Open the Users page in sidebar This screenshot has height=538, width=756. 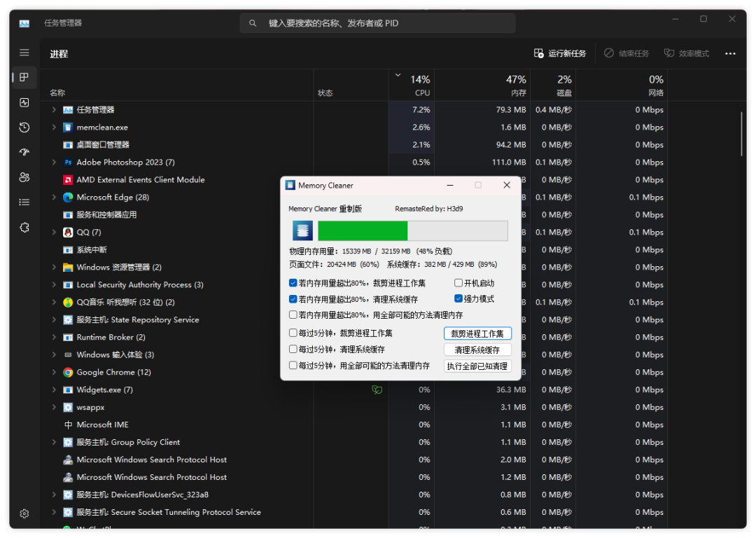pos(24,177)
